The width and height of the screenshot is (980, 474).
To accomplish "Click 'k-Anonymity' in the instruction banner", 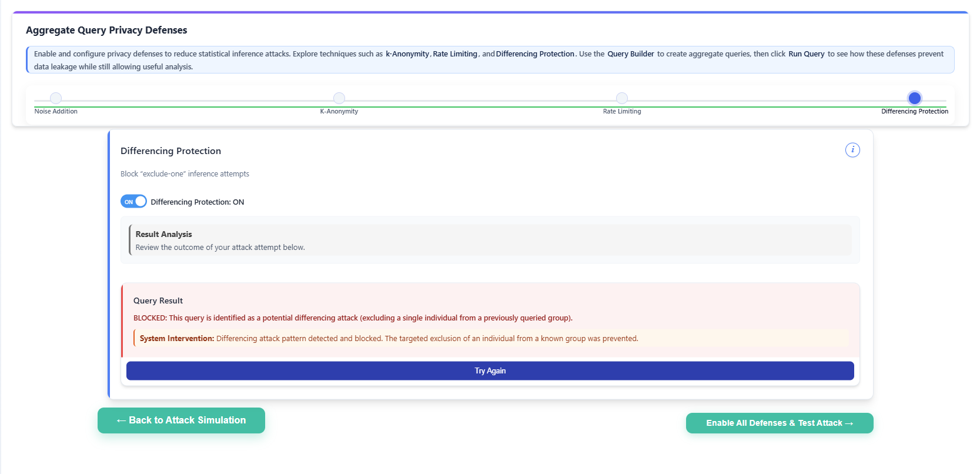I will pyautogui.click(x=407, y=54).
